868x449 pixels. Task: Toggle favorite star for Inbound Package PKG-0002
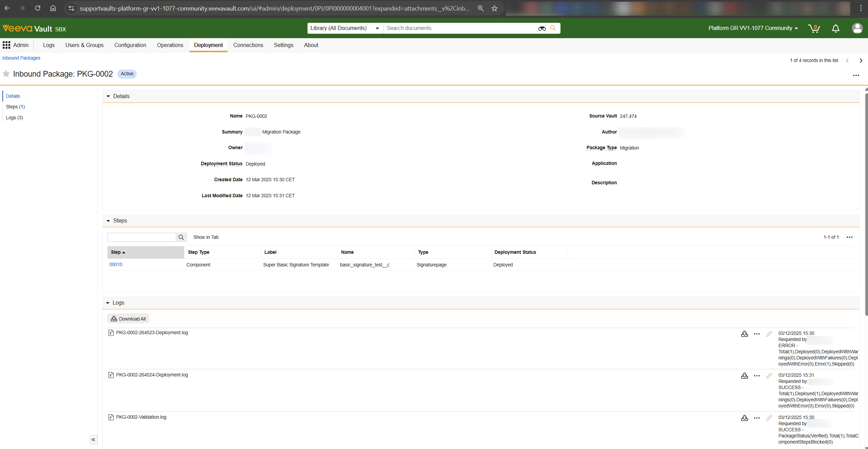pyautogui.click(x=6, y=74)
